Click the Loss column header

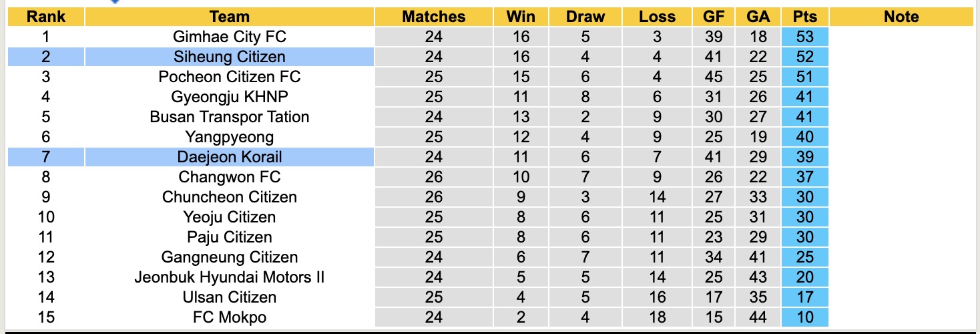coord(657,17)
